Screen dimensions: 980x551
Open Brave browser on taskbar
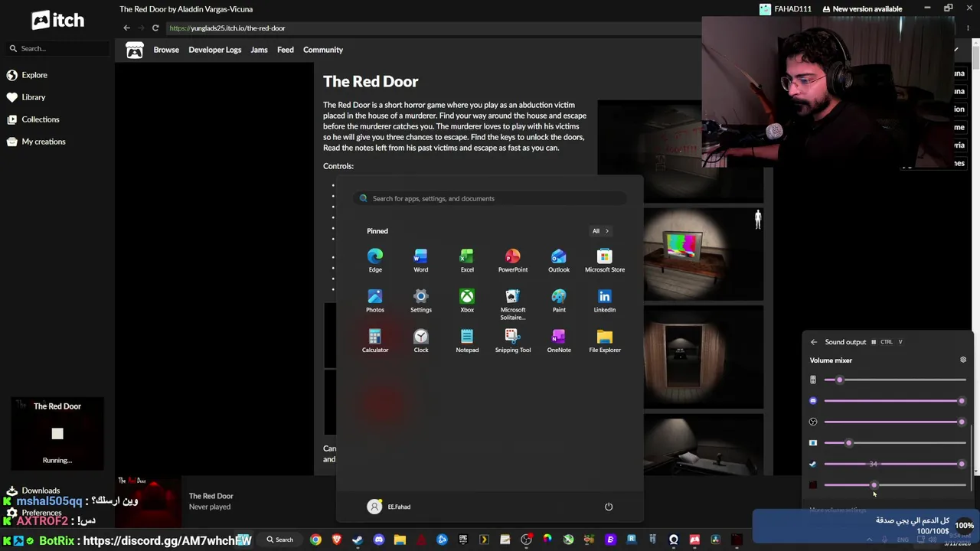point(337,540)
